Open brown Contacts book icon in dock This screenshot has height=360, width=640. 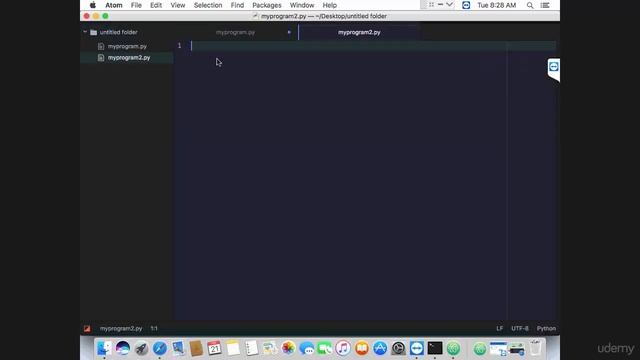coord(196,348)
